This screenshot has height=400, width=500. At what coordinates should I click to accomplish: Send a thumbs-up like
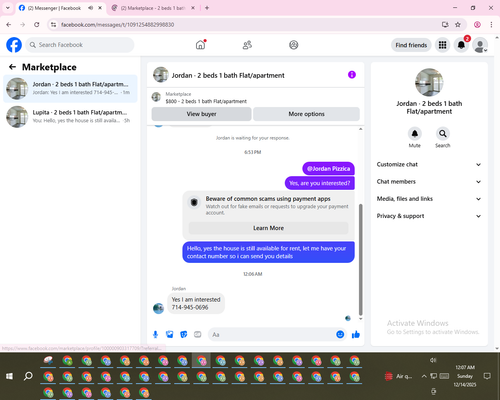pyautogui.click(x=356, y=334)
